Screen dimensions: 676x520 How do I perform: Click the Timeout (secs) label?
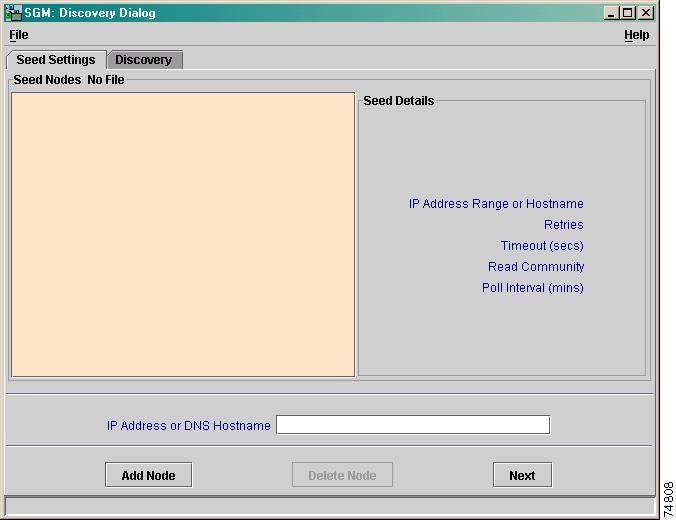[542, 246]
